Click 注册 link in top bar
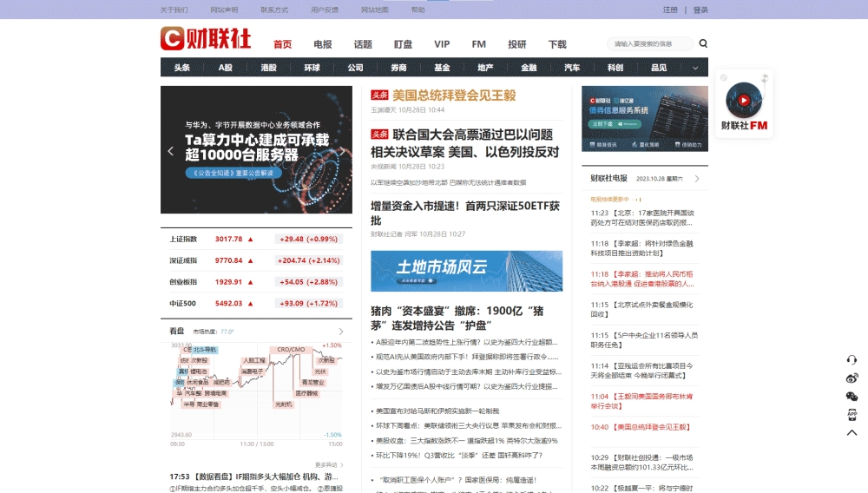This screenshot has width=868, height=493. point(670,10)
